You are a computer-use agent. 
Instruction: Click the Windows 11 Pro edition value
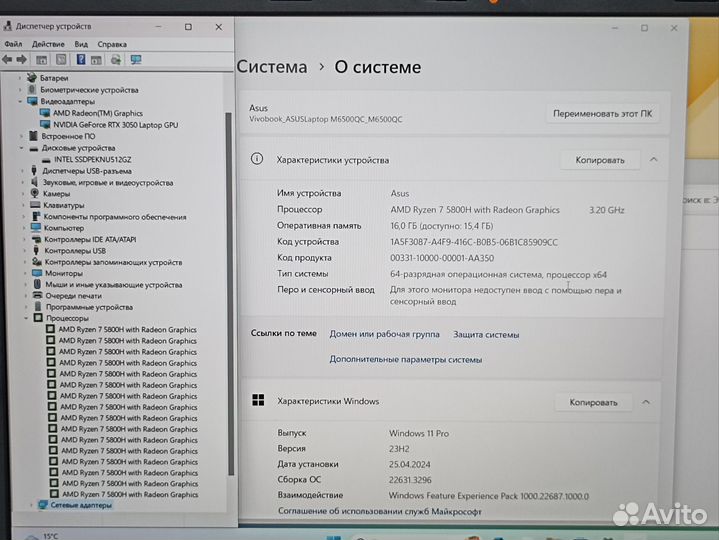point(419,433)
